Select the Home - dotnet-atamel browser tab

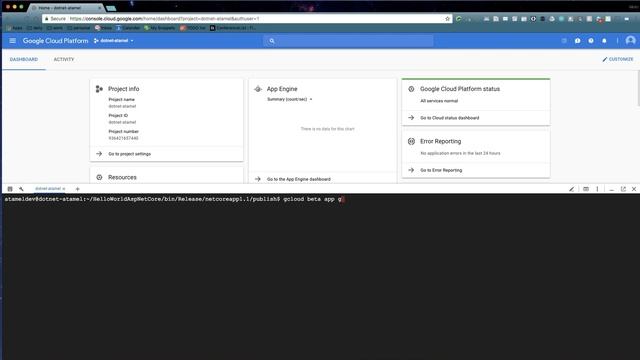[65, 8]
